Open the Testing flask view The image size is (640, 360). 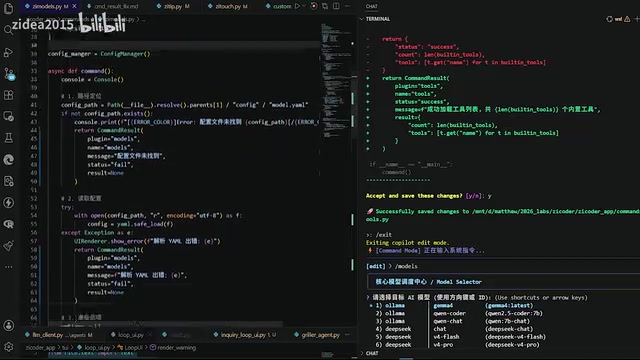[9, 138]
